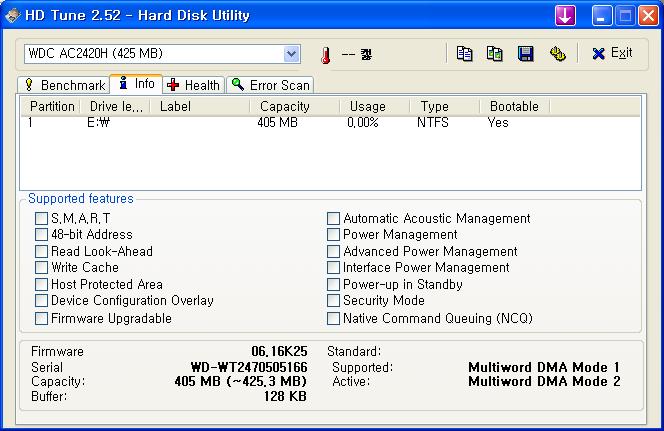Click the firmware value 06.16K25
This screenshot has height=431, width=664.
[279, 351]
